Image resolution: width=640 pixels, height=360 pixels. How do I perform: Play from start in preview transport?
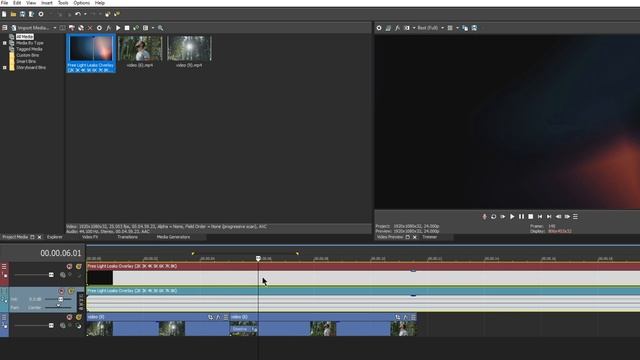coord(503,217)
